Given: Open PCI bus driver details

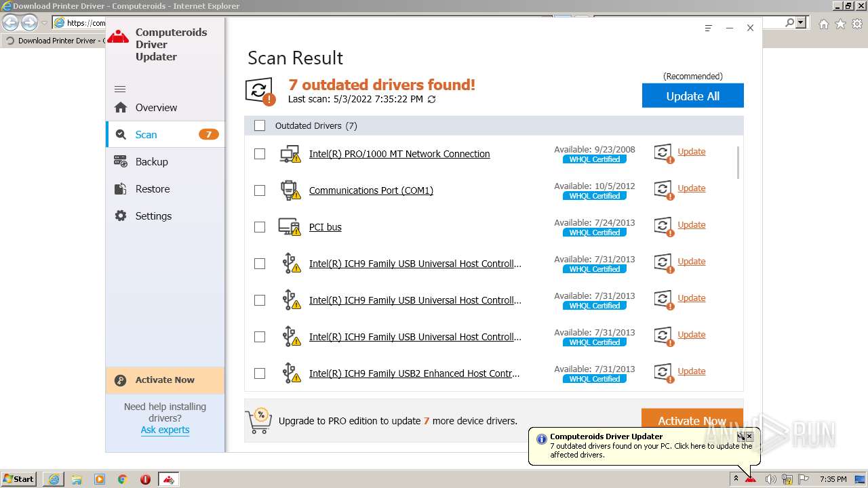Looking at the screenshot, I should click(325, 227).
